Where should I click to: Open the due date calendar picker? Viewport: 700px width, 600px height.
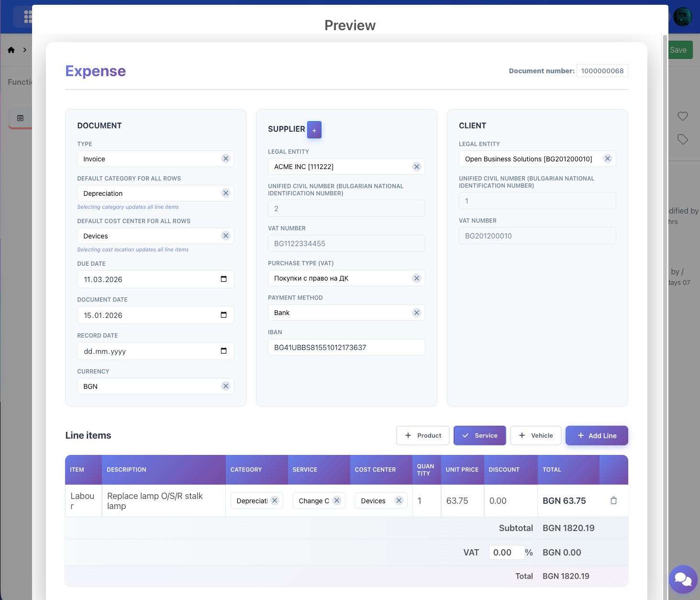[223, 279]
